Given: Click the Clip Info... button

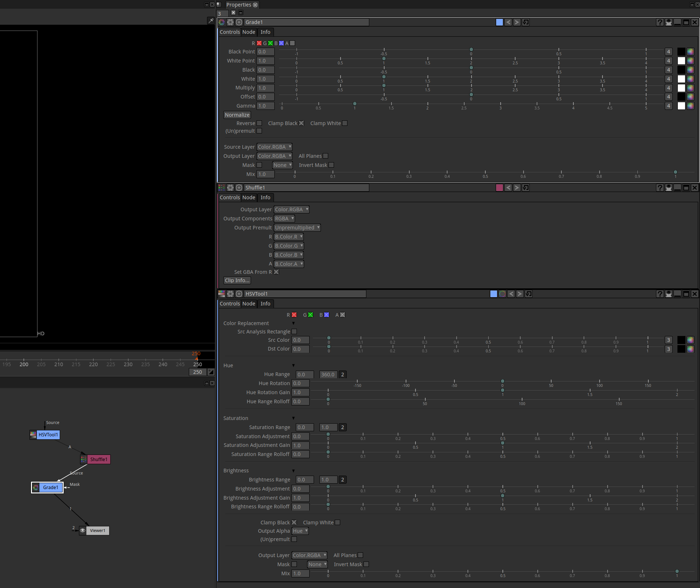Looking at the screenshot, I should pos(237,280).
